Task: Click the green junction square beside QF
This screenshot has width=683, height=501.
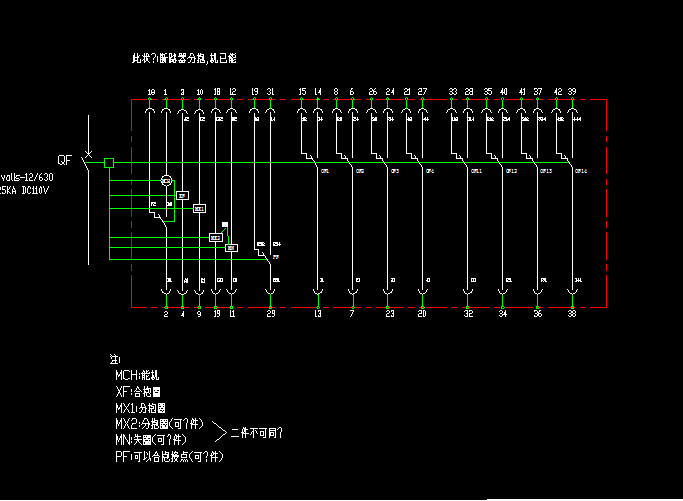Action: [x=109, y=163]
